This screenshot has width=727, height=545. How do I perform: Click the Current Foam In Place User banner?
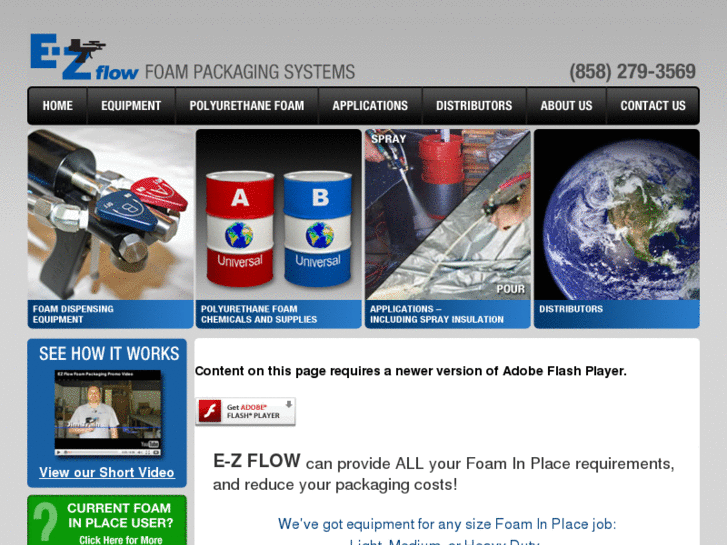pyautogui.click(x=107, y=520)
